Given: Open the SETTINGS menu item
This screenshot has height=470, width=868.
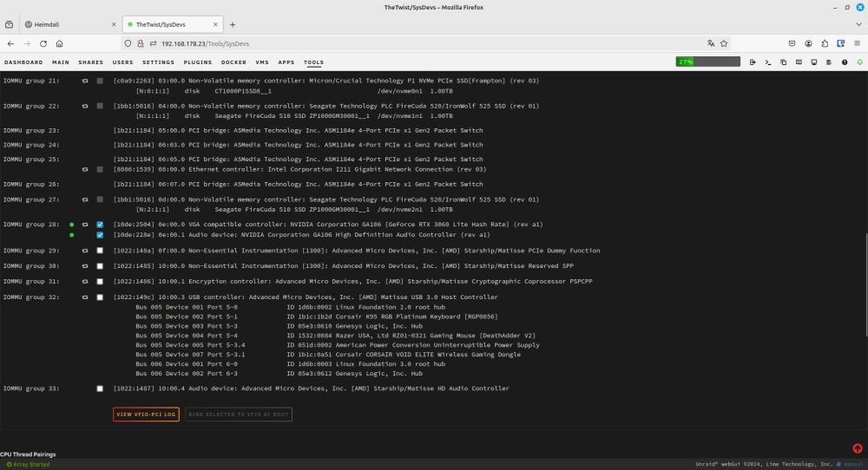Looking at the screenshot, I should pyautogui.click(x=158, y=62).
